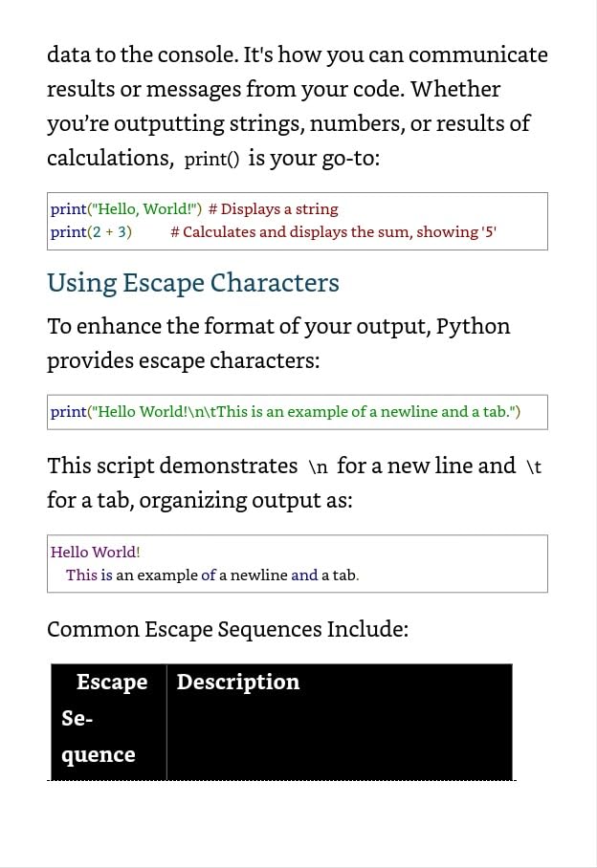Image resolution: width=597 pixels, height=868 pixels.
Task: Click the 'Hello World!' output line
Action: (96, 552)
